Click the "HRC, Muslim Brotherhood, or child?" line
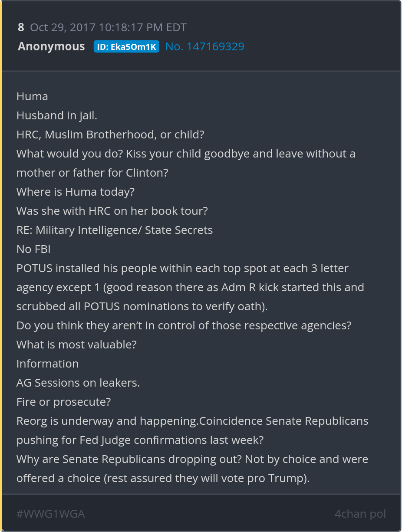 [110, 135]
